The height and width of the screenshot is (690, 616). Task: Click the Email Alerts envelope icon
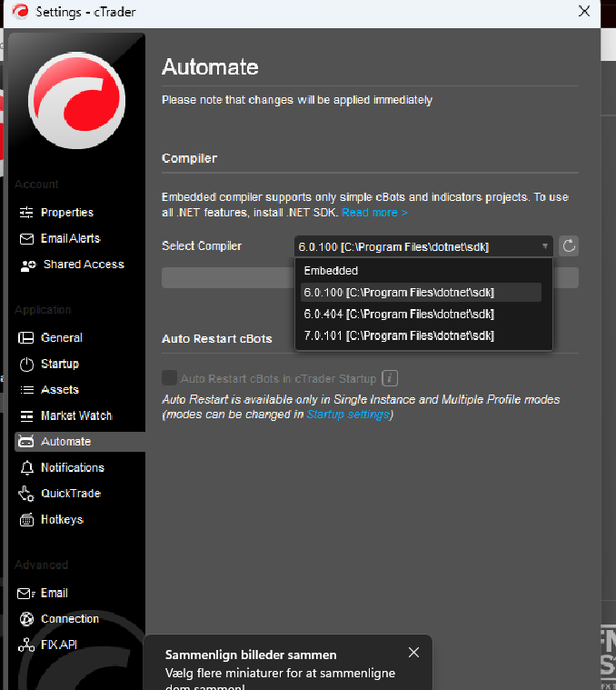[x=26, y=238]
